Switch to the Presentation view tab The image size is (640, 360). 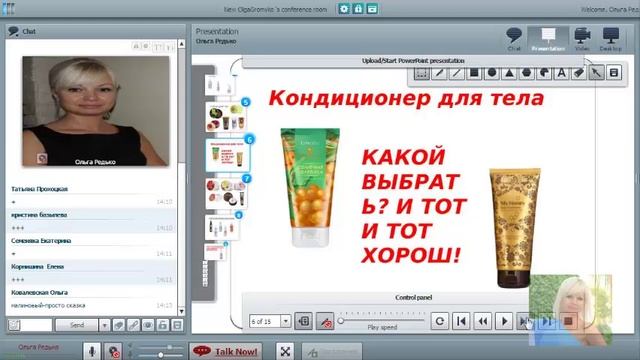548,39
